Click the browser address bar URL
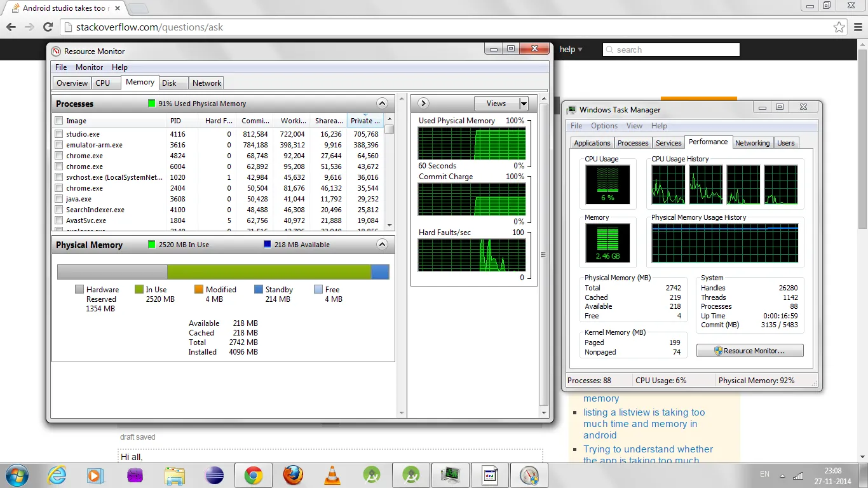Viewport: 868px width, 488px height. pyautogui.click(x=149, y=27)
